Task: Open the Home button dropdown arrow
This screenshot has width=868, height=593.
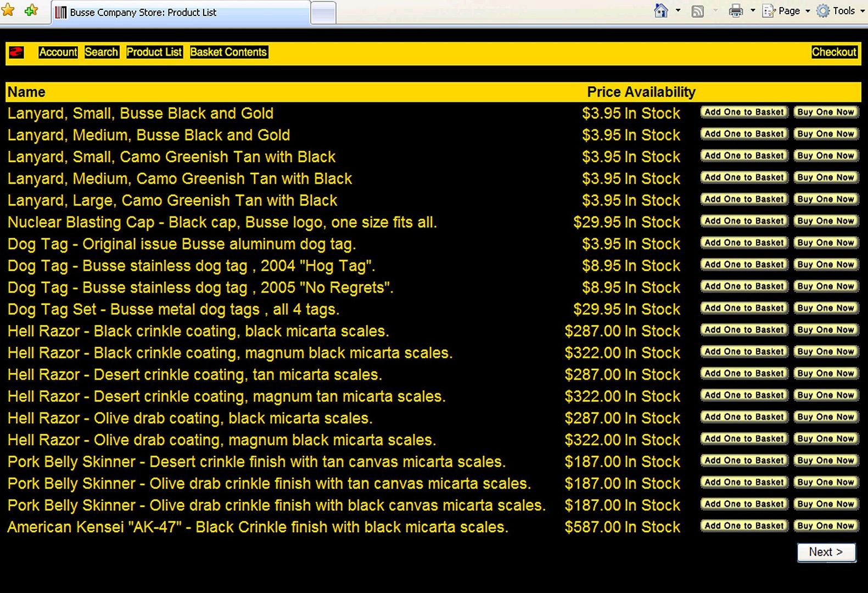Action: pyautogui.click(x=678, y=11)
